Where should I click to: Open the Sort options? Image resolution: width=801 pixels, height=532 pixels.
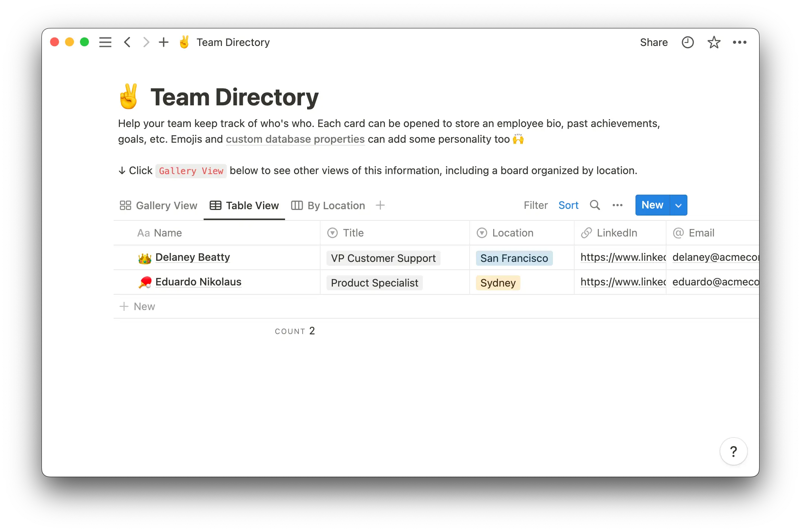568,205
